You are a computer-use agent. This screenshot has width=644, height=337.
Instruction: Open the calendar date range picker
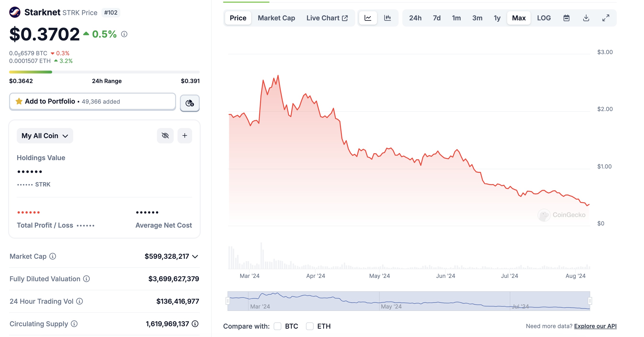566,18
